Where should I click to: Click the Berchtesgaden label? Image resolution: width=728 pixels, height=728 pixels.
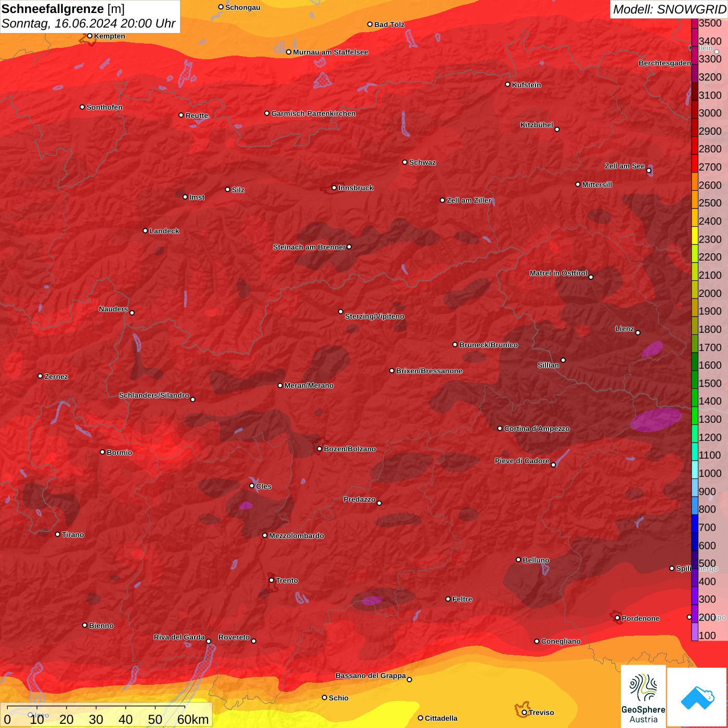coord(665,63)
